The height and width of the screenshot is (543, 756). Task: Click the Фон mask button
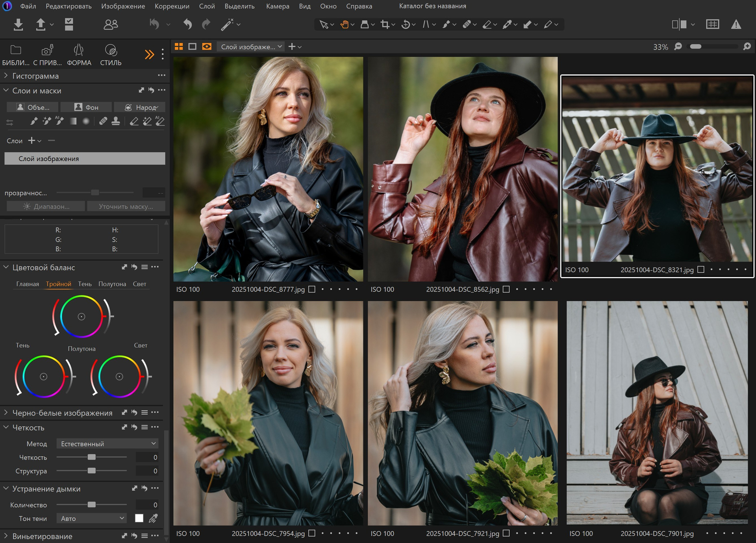86,107
